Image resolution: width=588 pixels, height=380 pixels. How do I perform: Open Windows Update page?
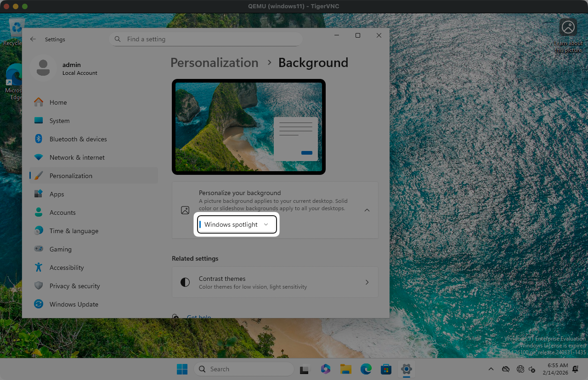point(73,304)
